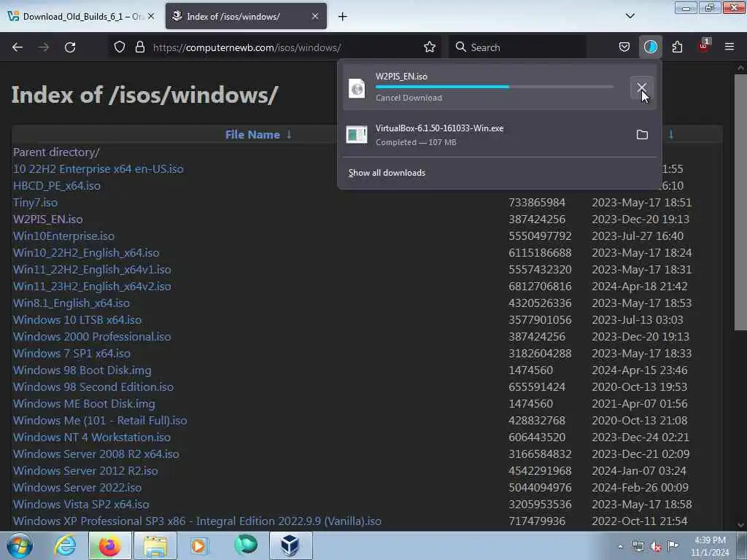Open Windows Server 2012 R2.iso
Screen dimensions: 747x560
(x=85, y=471)
